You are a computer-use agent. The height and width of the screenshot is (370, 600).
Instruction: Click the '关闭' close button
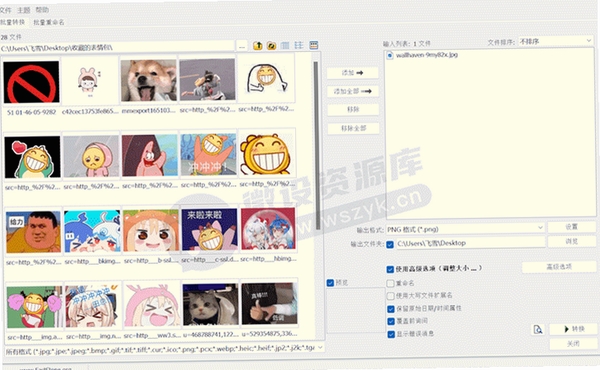[574, 344]
